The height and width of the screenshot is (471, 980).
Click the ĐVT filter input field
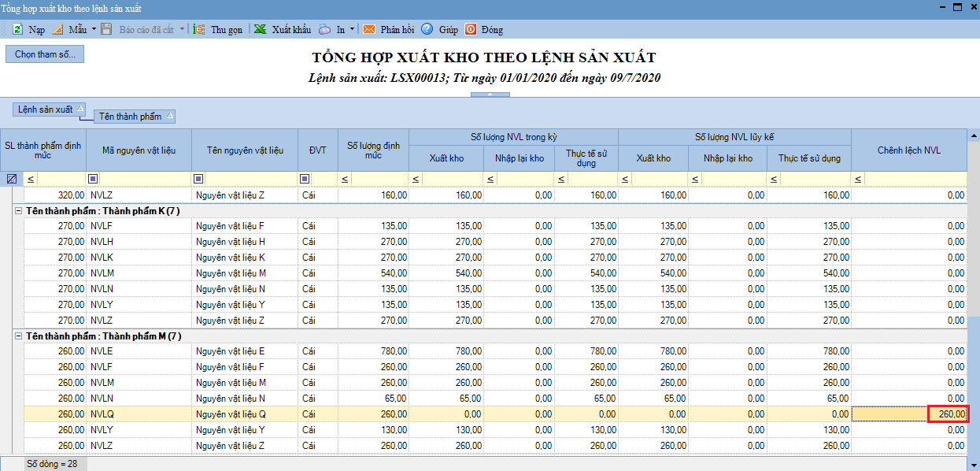(x=324, y=179)
